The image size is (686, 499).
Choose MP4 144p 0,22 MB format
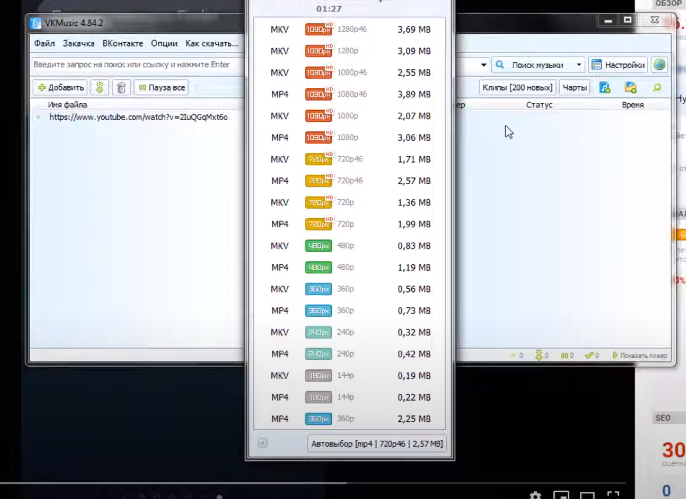pos(350,397)
